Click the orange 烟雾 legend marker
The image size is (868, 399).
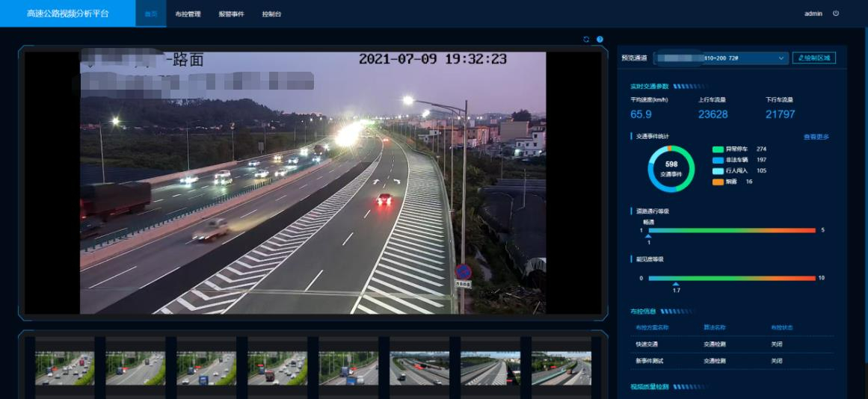click(718, 182)
